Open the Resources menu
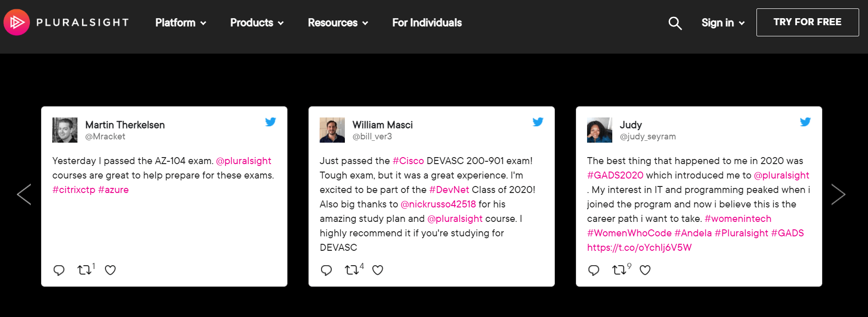Screen dimensions: 868x317 [x=338, y=23]
